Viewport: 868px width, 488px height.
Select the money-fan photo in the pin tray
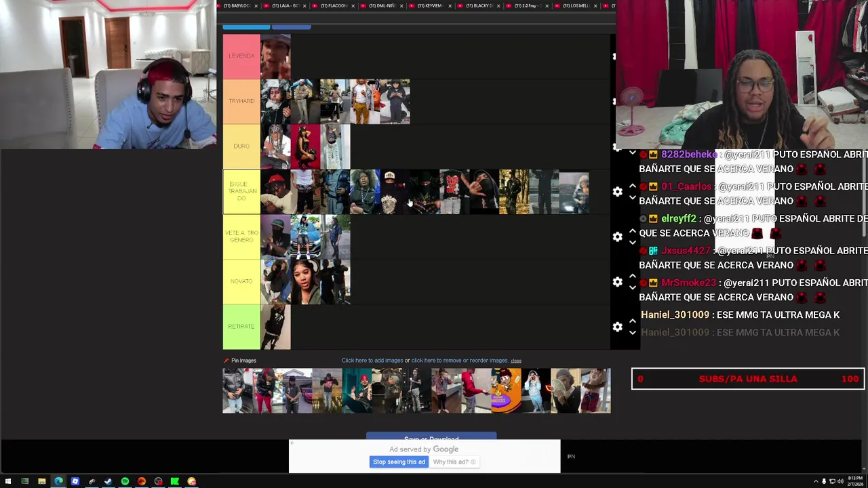click(566, 391)
